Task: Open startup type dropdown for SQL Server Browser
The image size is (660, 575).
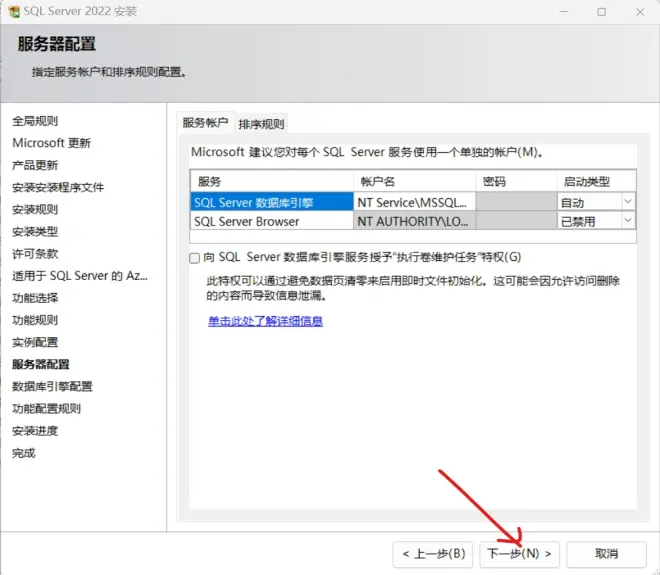Action: click(x=628, y=220)
